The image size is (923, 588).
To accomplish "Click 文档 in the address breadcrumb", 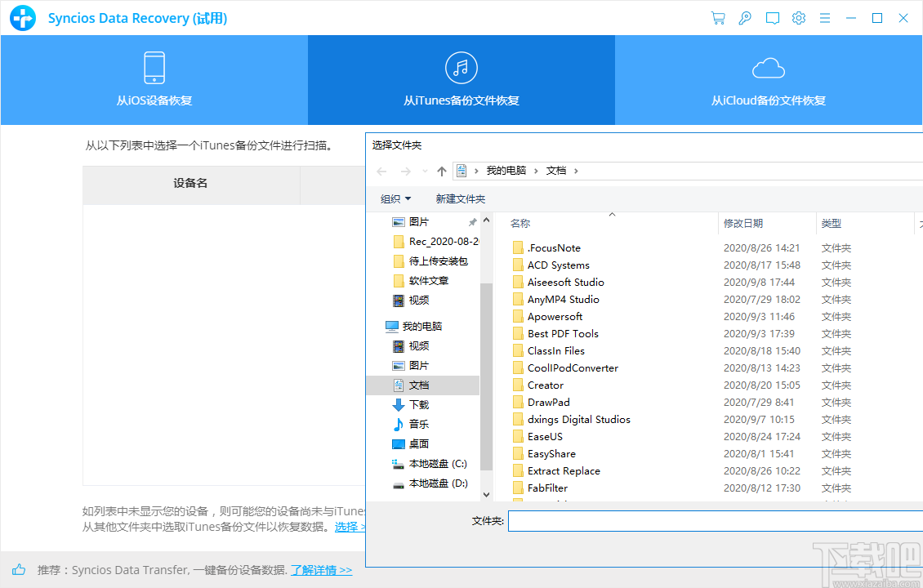I will tap(555, 171).
